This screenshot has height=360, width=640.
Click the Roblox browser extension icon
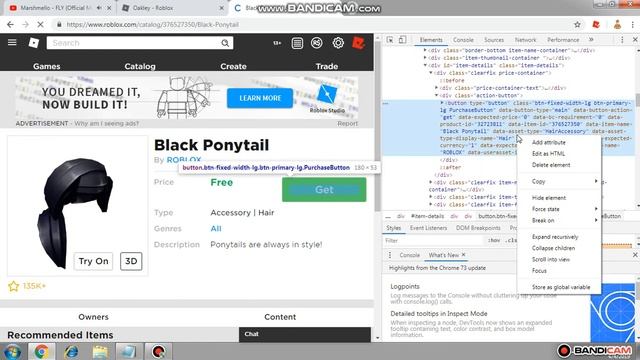coord(596,24)
